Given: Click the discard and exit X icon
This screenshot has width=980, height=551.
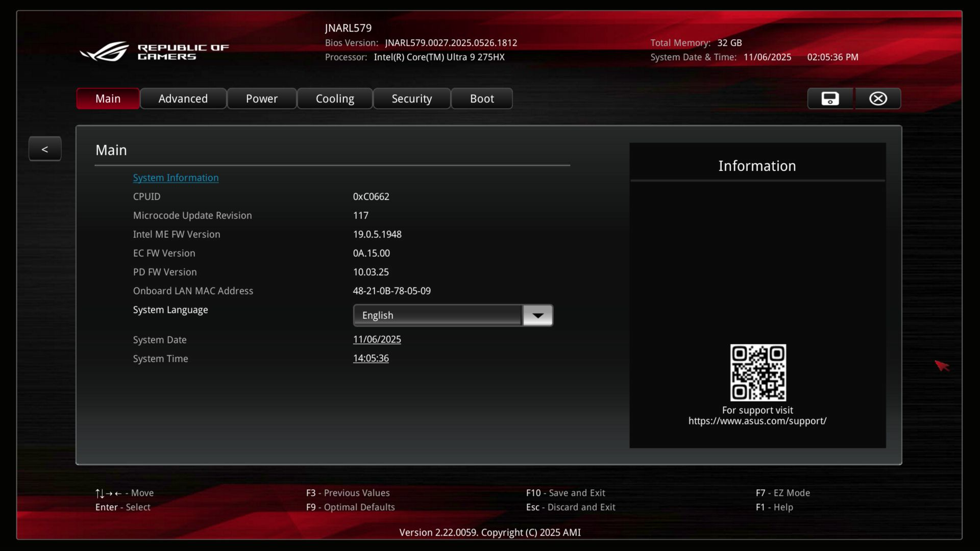Looking at the screenshot, I should coord(878,98).
